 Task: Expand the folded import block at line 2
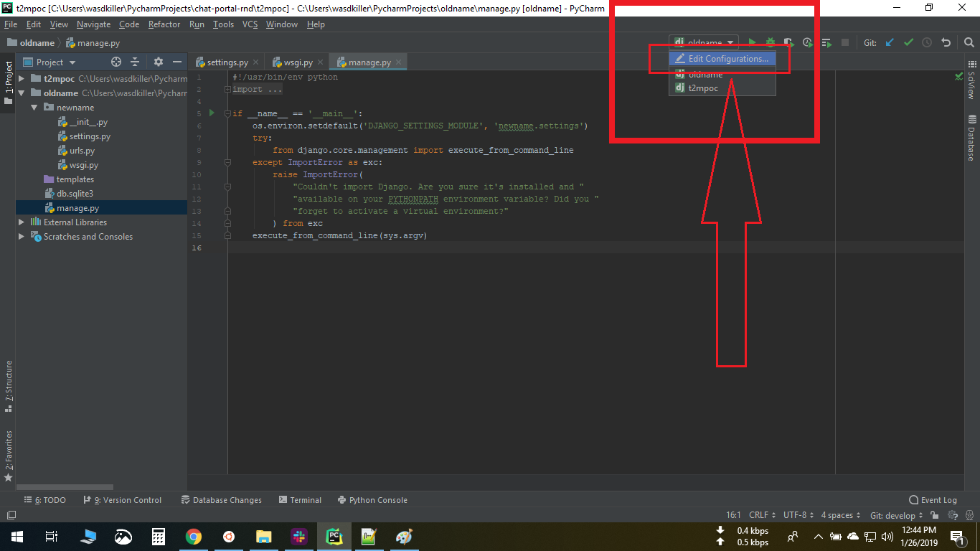pos(227,90)
